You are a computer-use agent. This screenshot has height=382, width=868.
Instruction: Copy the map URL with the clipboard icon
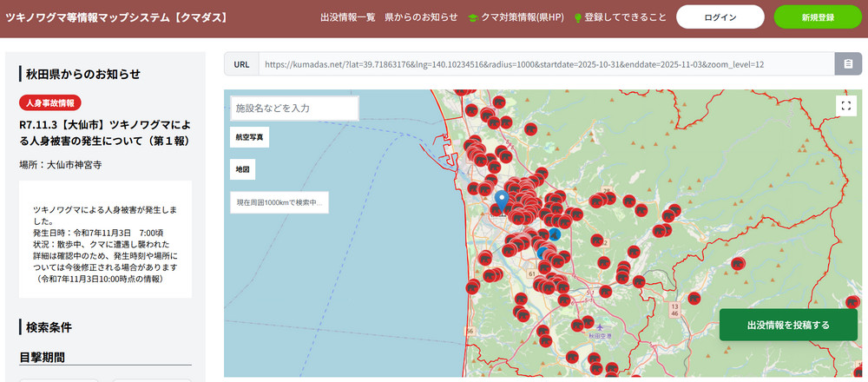[x=847, y=64]
